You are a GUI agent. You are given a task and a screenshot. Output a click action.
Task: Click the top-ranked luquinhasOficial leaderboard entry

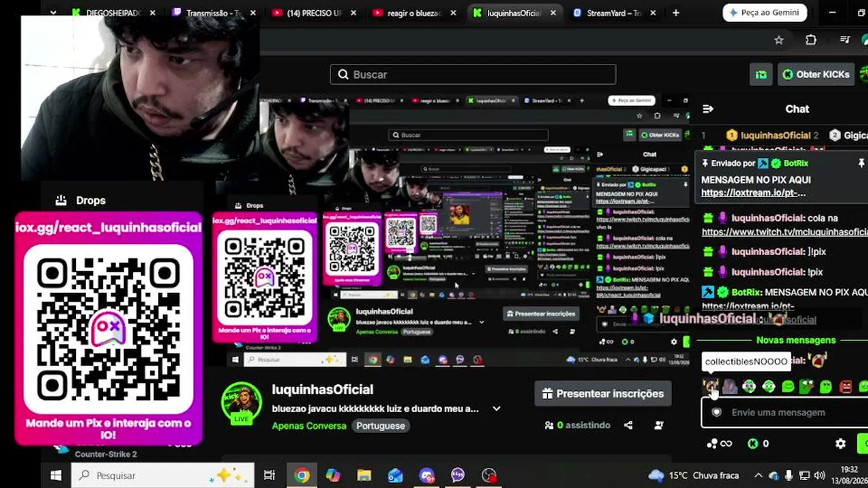(772, 136)
